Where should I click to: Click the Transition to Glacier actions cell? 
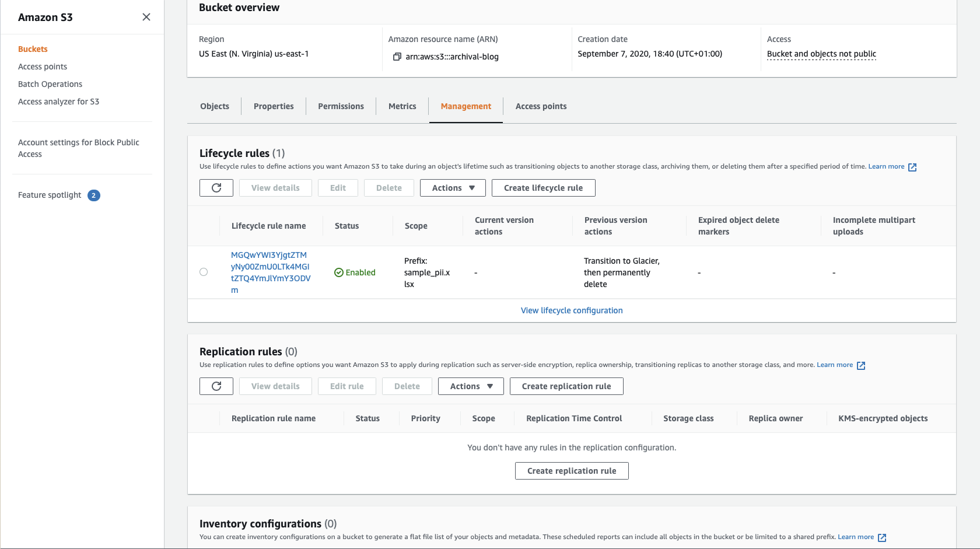[622, 272]
